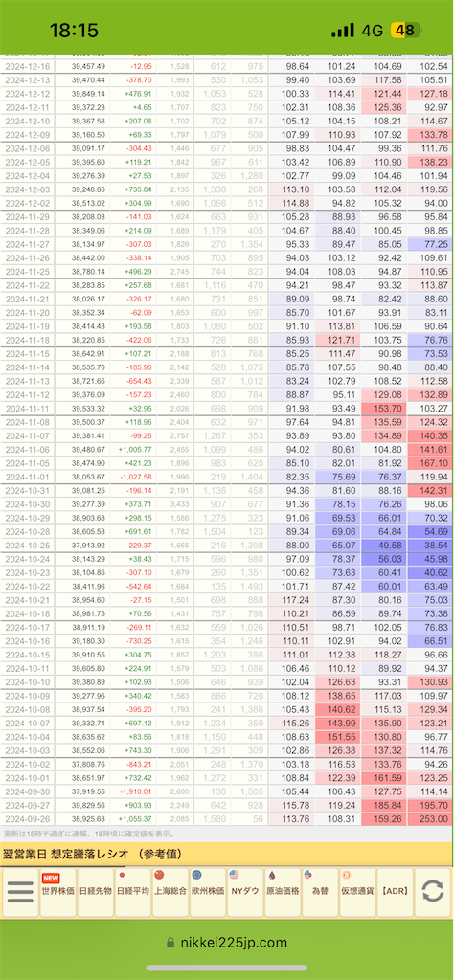Tap the 4G network label
This screenshot has height=980, width=454.
coord(372,31)
